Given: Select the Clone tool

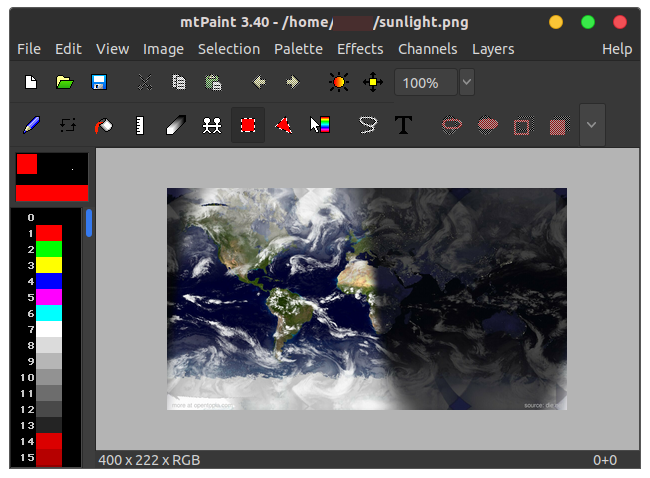Looking at the screenshot, I should pos(212,125).
